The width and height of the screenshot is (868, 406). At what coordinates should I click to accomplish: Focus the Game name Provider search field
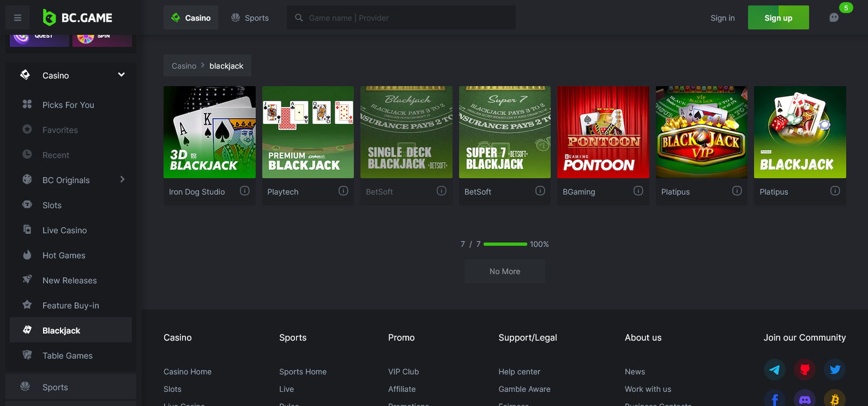401,17
